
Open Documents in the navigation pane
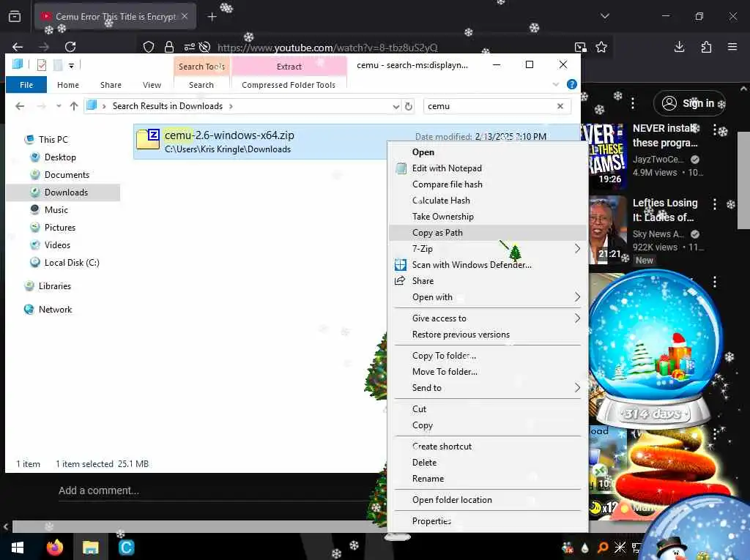67,175
